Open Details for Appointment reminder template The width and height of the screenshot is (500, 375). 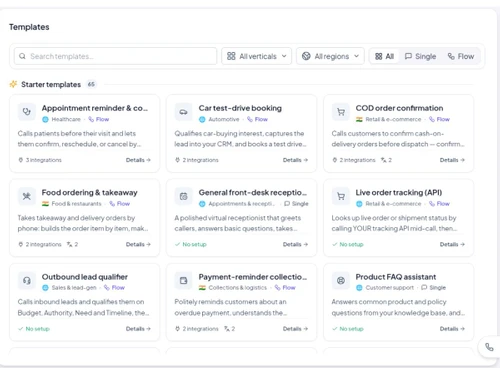tap(138, 160)
